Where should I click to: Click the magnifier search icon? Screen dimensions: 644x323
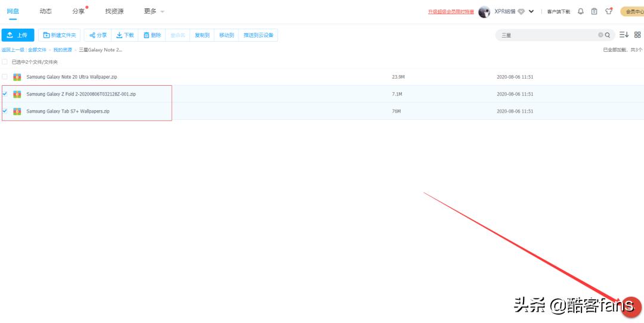pyautogui.click(x=608, y=35)
